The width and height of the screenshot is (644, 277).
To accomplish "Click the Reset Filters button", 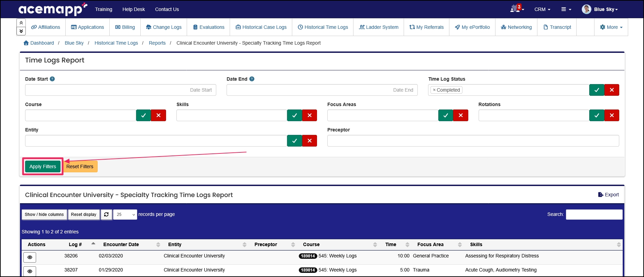I will point(80,166).
